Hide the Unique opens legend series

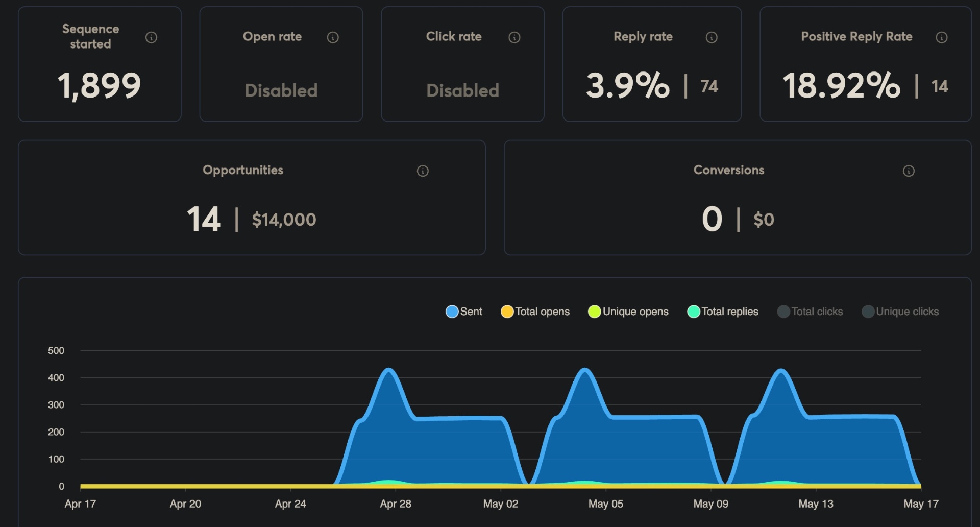(628, 312)
